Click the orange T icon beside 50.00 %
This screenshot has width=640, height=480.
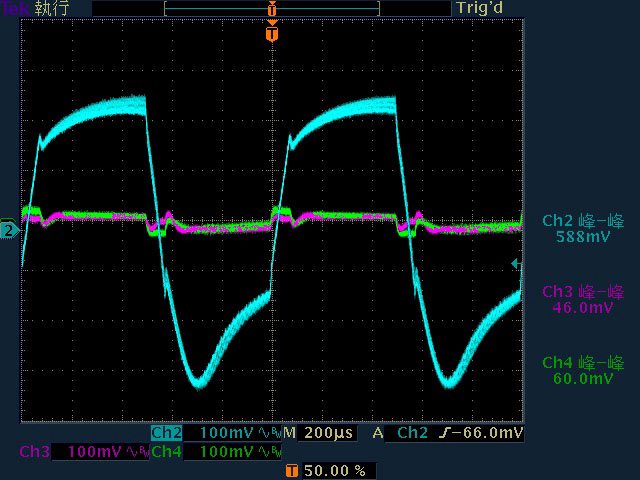(291, 470)
